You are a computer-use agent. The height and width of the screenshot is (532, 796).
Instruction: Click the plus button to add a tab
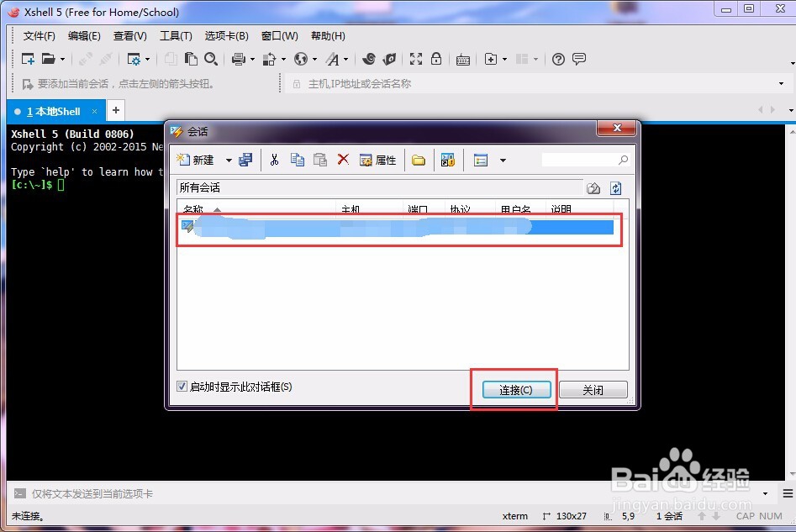click(x=116, y=110)
